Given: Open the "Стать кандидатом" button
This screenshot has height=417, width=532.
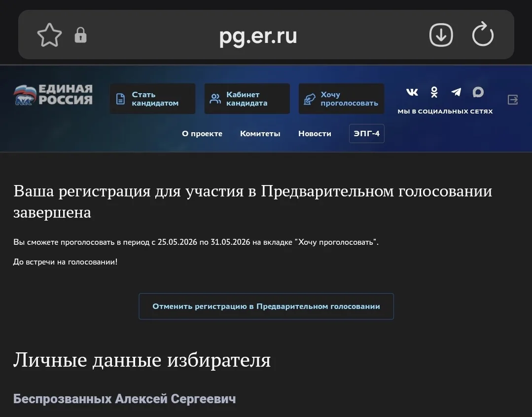Looking at the screenshot, I should coord(152,99).
